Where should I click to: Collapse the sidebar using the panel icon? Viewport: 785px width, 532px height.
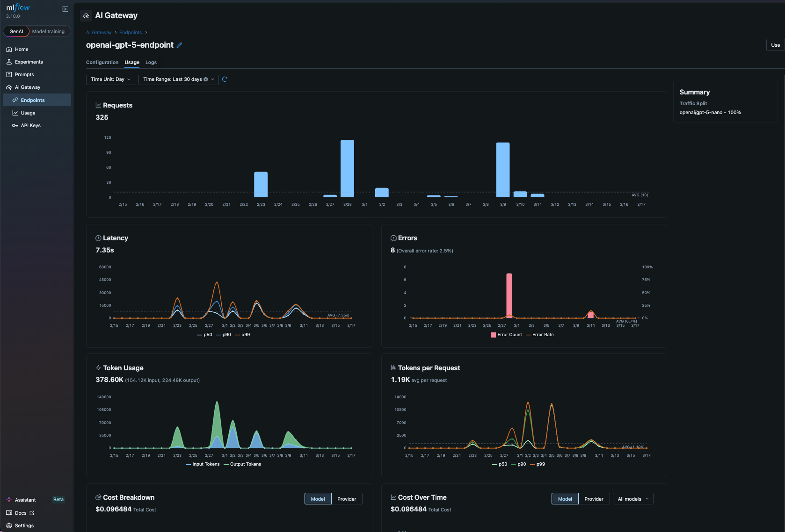[x=65, y=8]
